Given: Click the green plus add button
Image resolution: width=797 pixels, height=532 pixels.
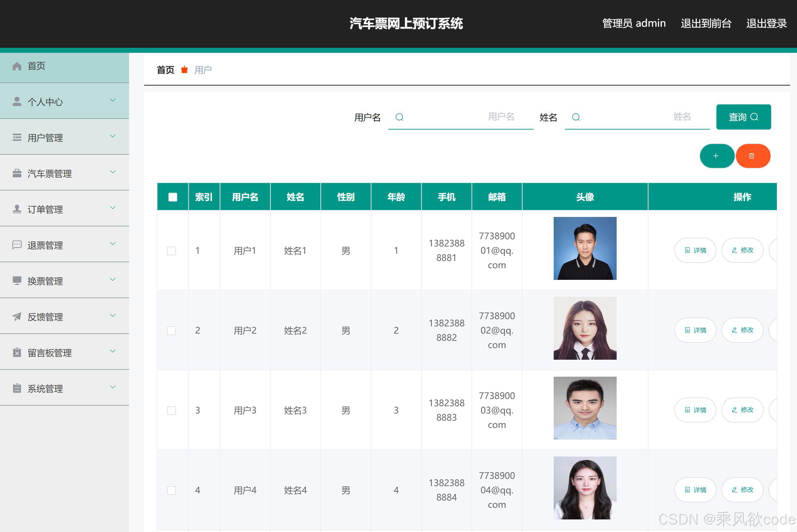Looking at the screenshot, I should [x=716, y=156].
